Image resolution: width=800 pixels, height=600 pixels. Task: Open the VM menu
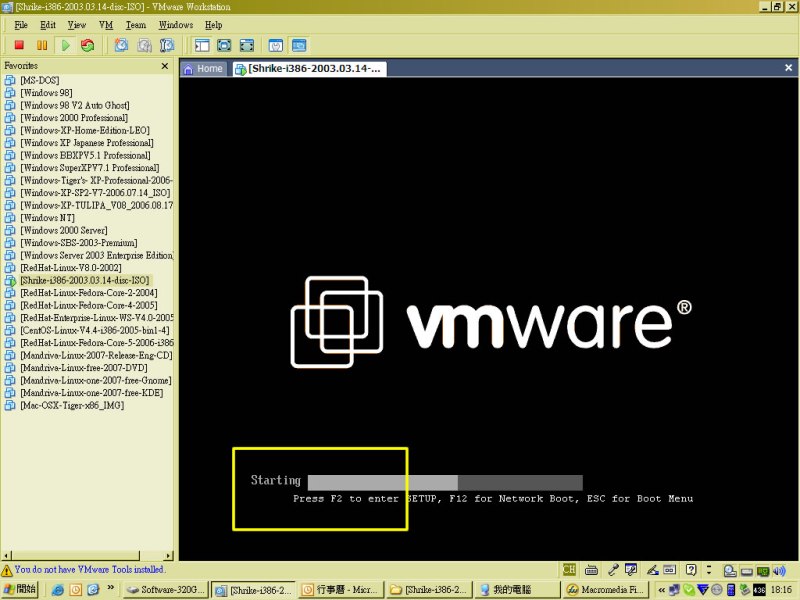tap(106, 25)
